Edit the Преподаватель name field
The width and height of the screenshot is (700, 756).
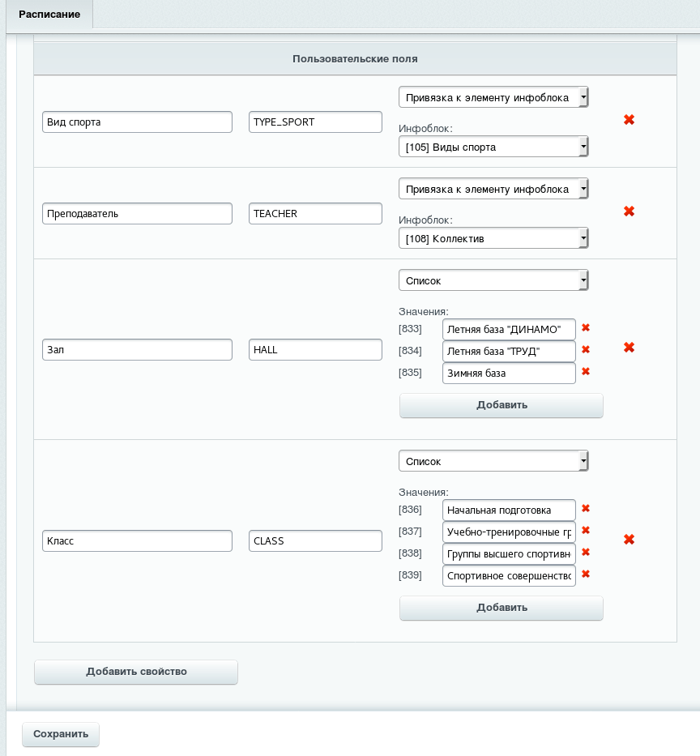point(138,214)
